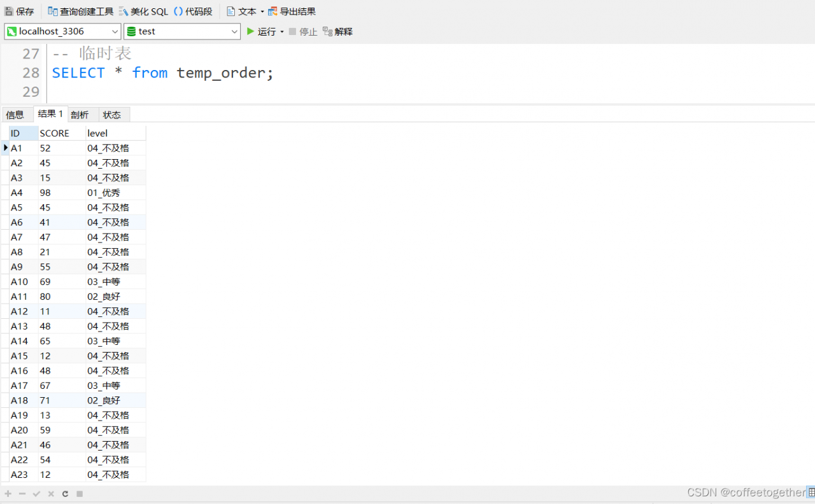Click the score cell 55
This screenshot has width=815, height=504.
tap(62, 267)
